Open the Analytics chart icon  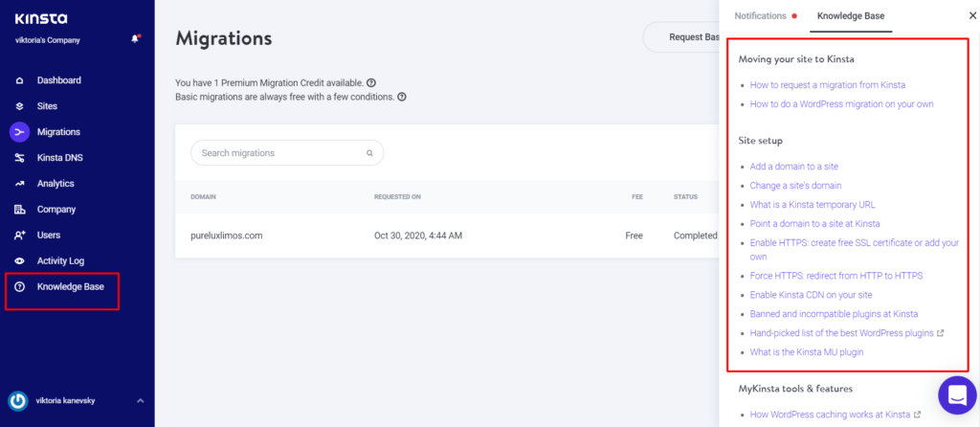pyautogui.click(x=19, y=184)
